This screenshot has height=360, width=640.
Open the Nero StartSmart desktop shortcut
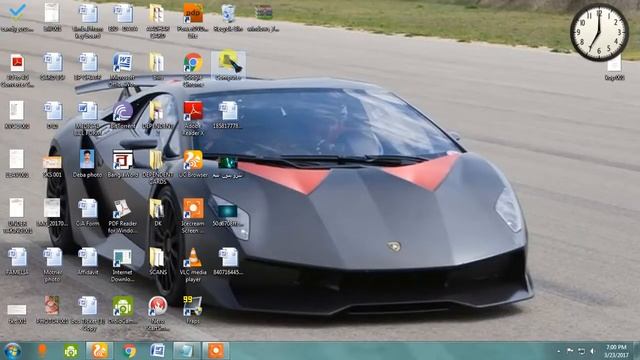click(158, 313)
